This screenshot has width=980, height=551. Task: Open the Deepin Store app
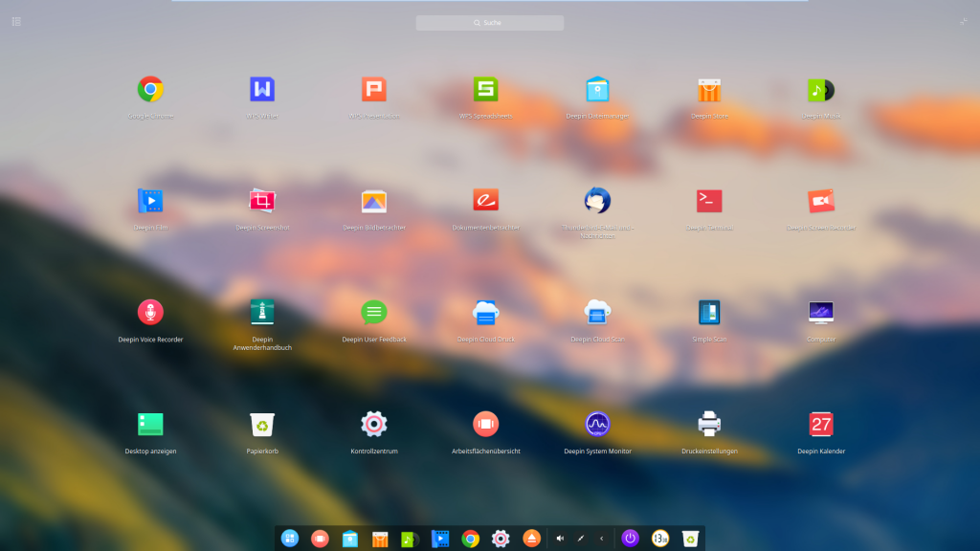[x=709, y=90]
